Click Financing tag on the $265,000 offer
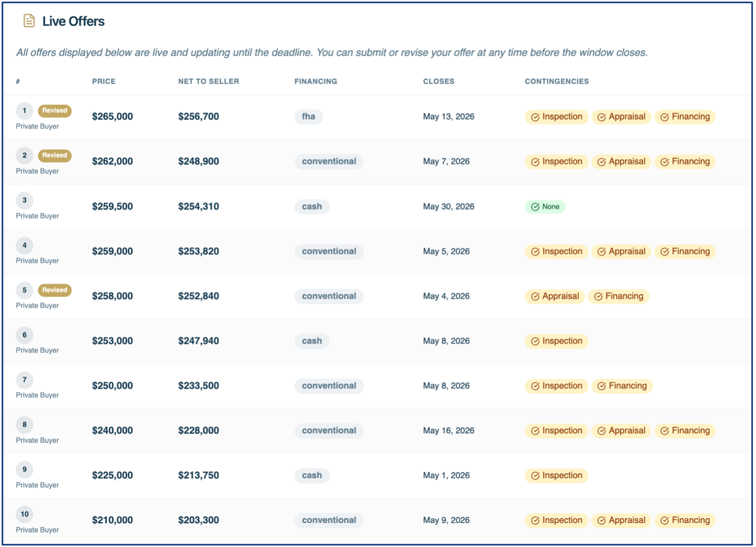Viewport: 756px width, 547px height. point(685,117)
